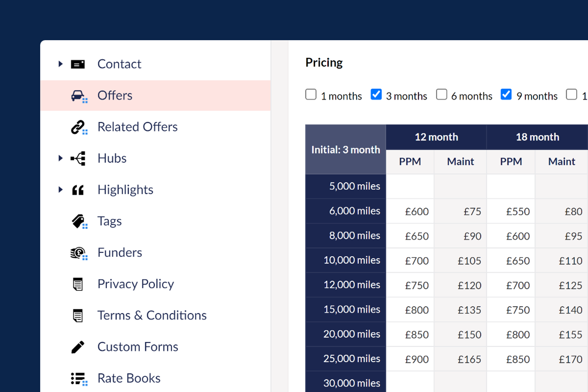588x392 pixels.
Task: Click the 5,000 miles row header
Action: click(x=346, y=187)
